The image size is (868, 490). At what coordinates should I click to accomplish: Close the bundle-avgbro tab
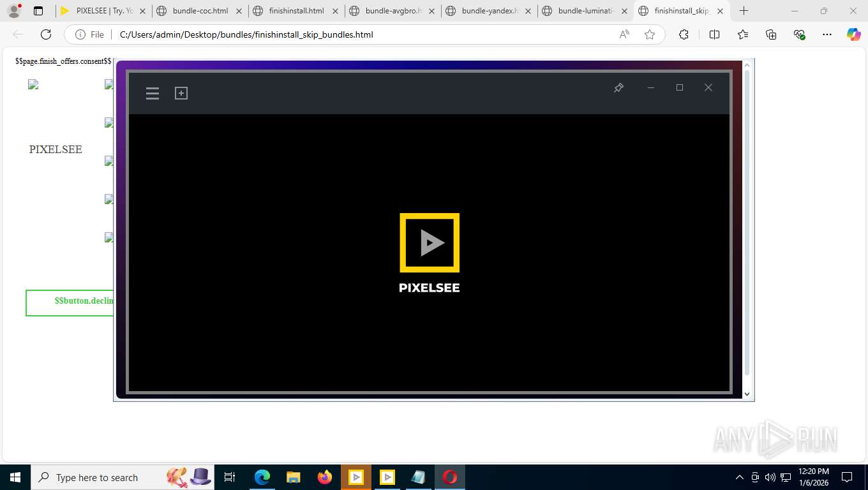coord(431,11)
